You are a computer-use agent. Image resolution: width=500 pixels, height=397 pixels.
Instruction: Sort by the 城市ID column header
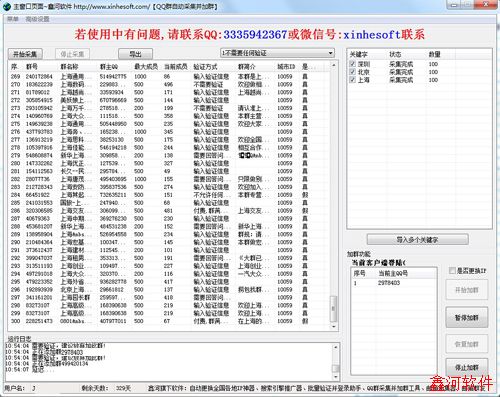pyautogui.click(x=288, y=67)
